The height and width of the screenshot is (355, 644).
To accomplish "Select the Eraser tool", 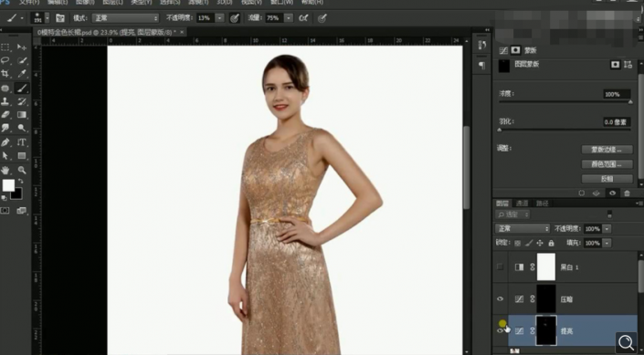I will point(5,115).
